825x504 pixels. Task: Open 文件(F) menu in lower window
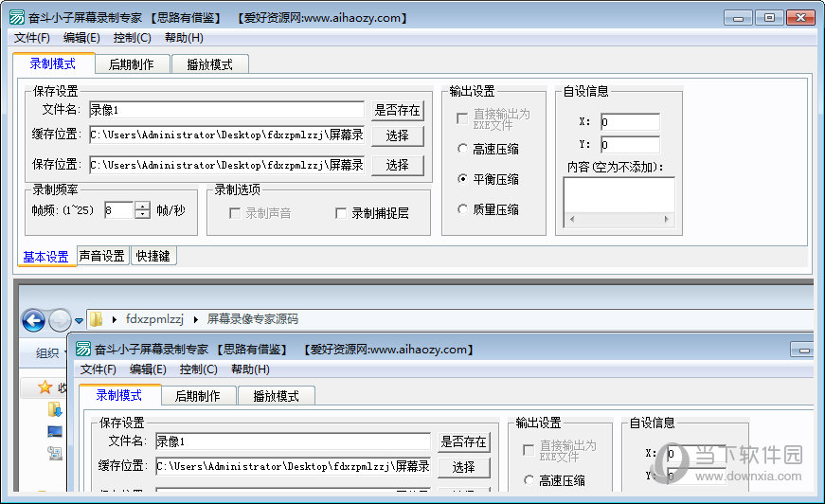(98, 369)
